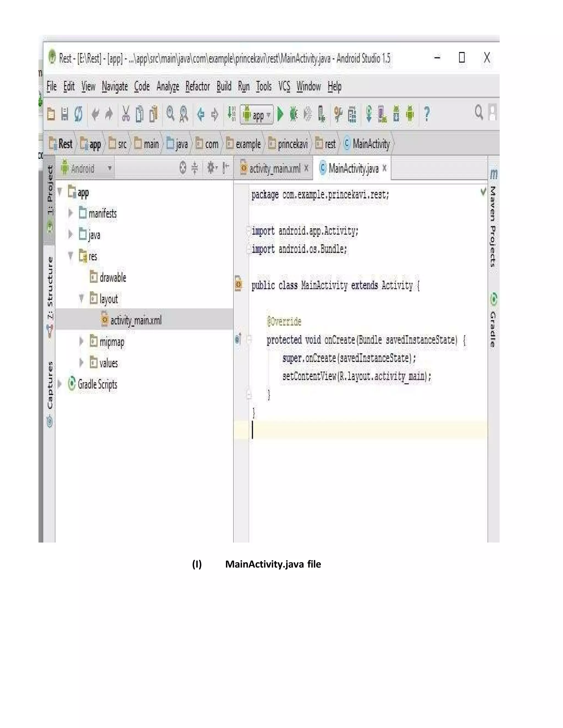The image size is (563, 728).
Task: Click the Copy icon in toolbar
Action: pyautogui.click(x=140, y=114)
